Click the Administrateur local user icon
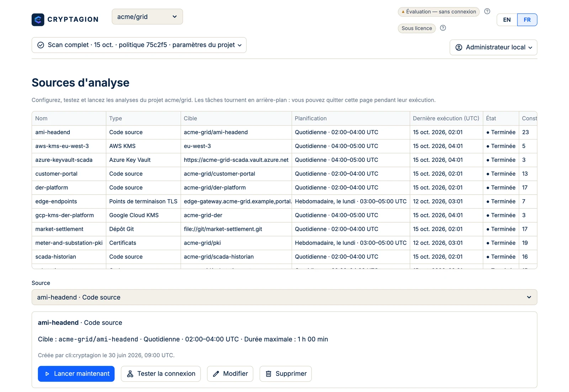The height and width of the screenshot is (392, 569). pos(459,47)
